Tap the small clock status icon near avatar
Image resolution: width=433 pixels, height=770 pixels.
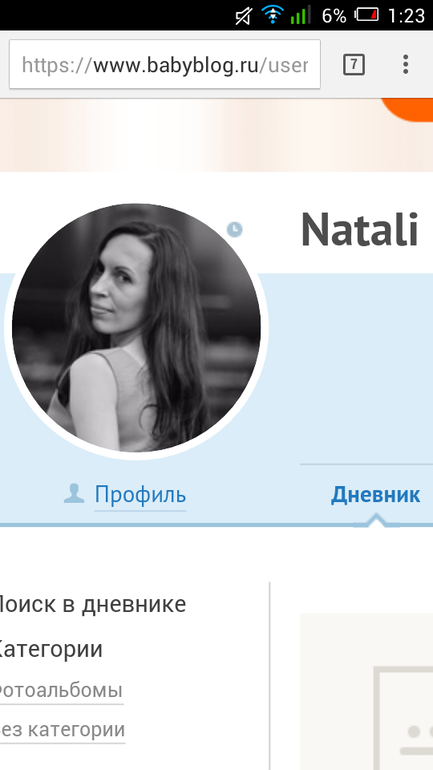(x=235, y=229)
